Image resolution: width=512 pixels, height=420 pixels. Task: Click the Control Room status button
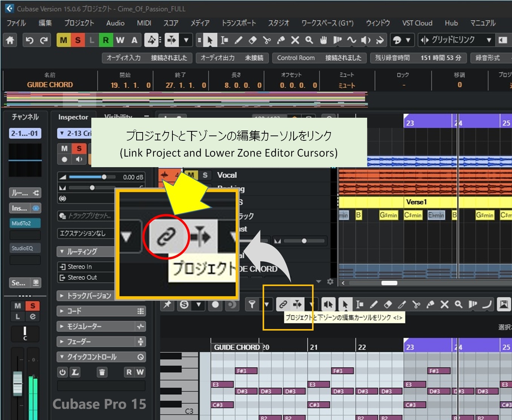coord(319,58)
